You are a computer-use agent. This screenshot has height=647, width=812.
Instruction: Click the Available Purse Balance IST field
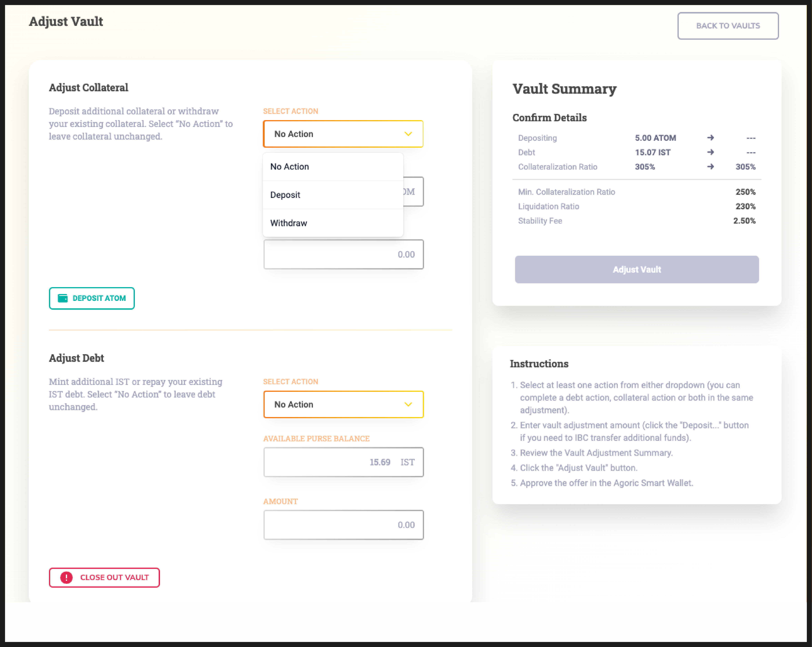pyautogui.click(x=343, y=462)
